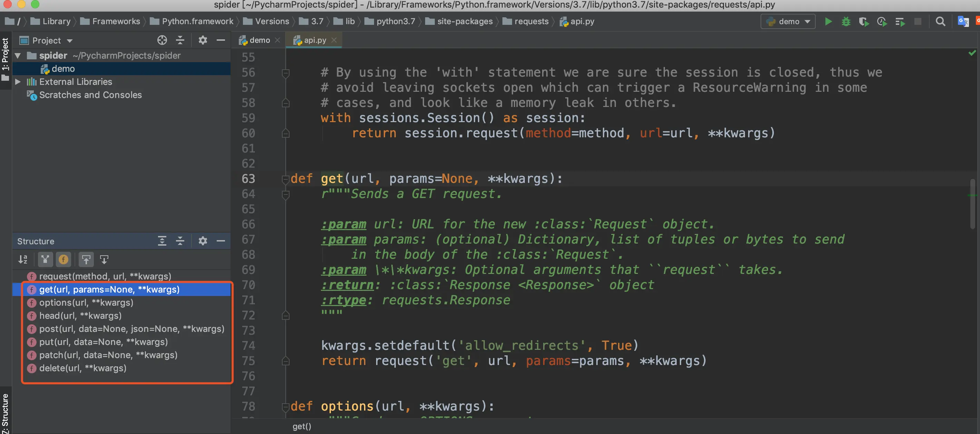Screen dimensions: 980x434
Task: Run the demo configuration
Action: tap(828, 22)
